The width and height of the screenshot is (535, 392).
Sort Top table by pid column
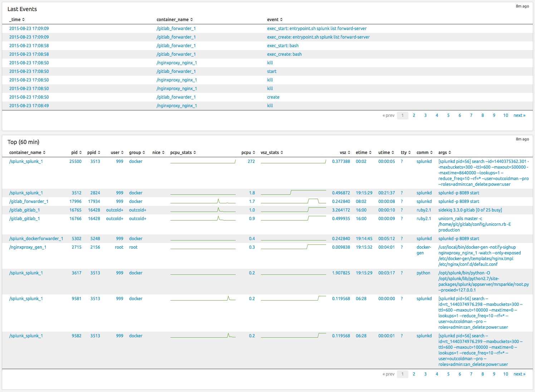tap(76, 153)
